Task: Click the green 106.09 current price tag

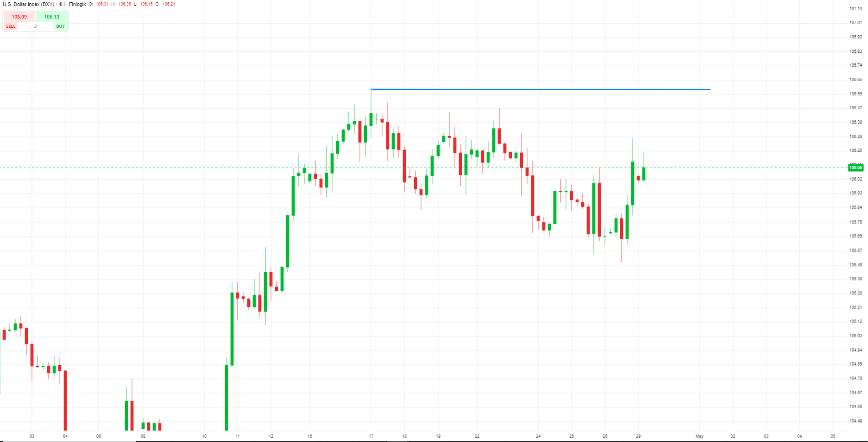Action: pyautogui.click(x=855, y=168)
